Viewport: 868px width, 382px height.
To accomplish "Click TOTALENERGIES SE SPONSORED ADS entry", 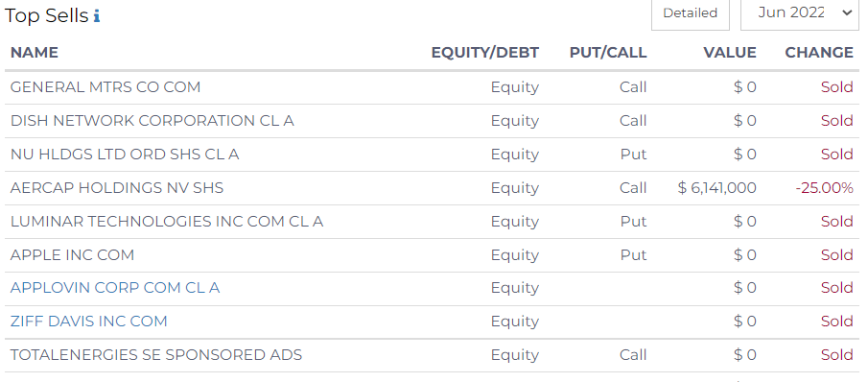I will (x=156, y=355).
